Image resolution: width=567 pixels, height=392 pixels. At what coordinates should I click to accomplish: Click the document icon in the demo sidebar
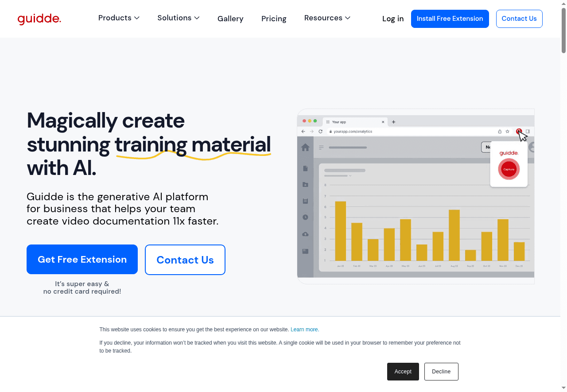coord(305,168)
